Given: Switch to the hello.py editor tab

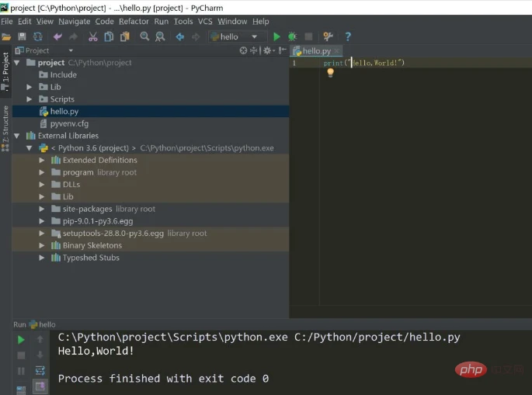Looking at the screenshot, I should click(x=317, y=51).
